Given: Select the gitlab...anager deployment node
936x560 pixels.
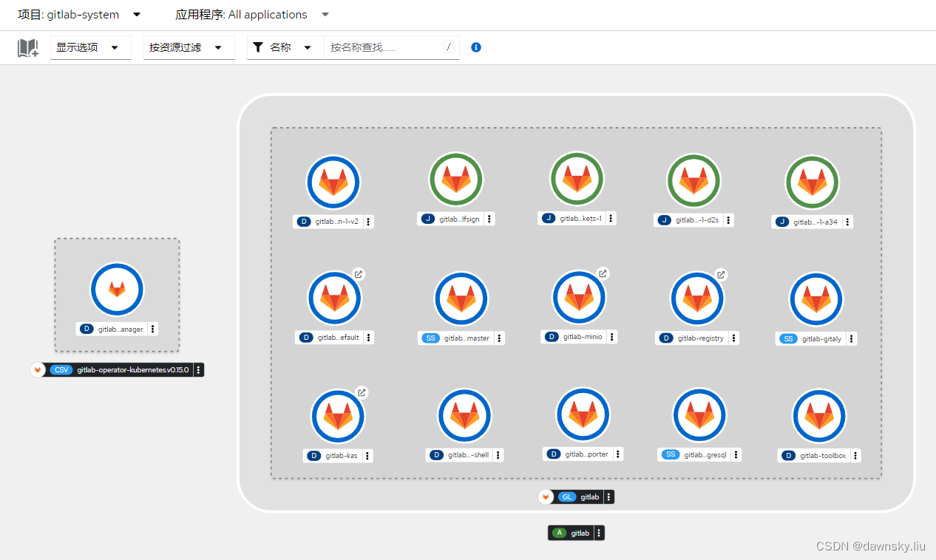Looking at the screenshot, I should point(117,290).
